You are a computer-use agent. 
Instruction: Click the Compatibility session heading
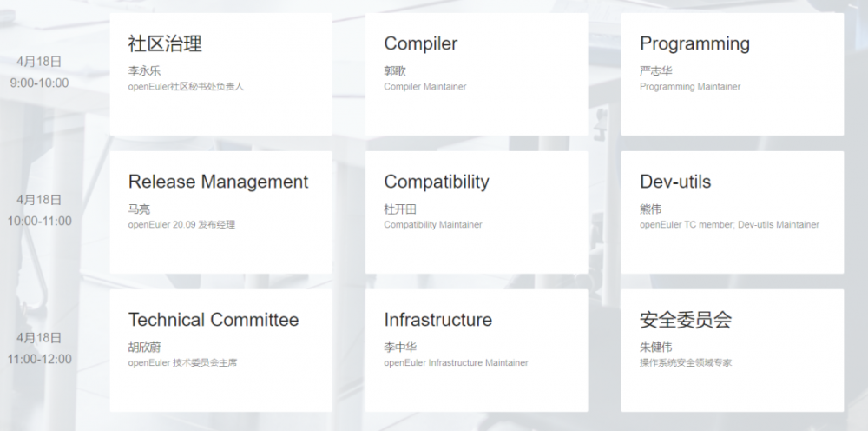[436, 182]
